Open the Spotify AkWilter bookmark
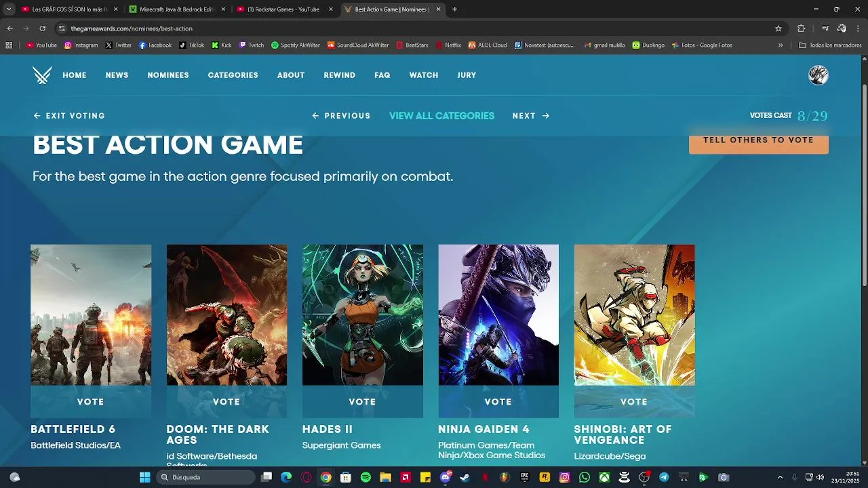 [x=296, y=45]
